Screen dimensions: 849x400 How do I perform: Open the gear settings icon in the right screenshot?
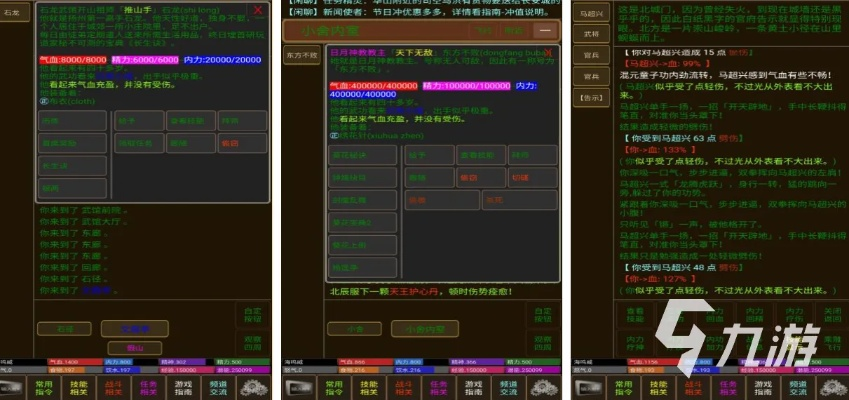834,388
